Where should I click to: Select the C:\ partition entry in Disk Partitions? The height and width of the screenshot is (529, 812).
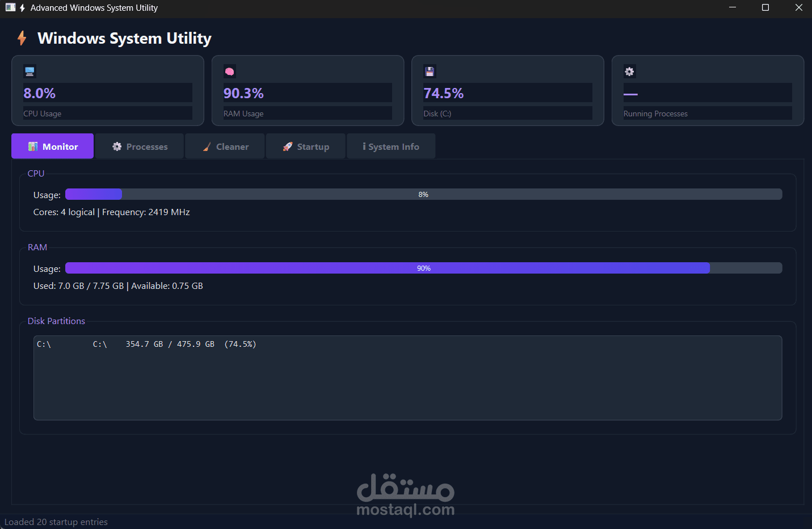[x=145, y=343]
